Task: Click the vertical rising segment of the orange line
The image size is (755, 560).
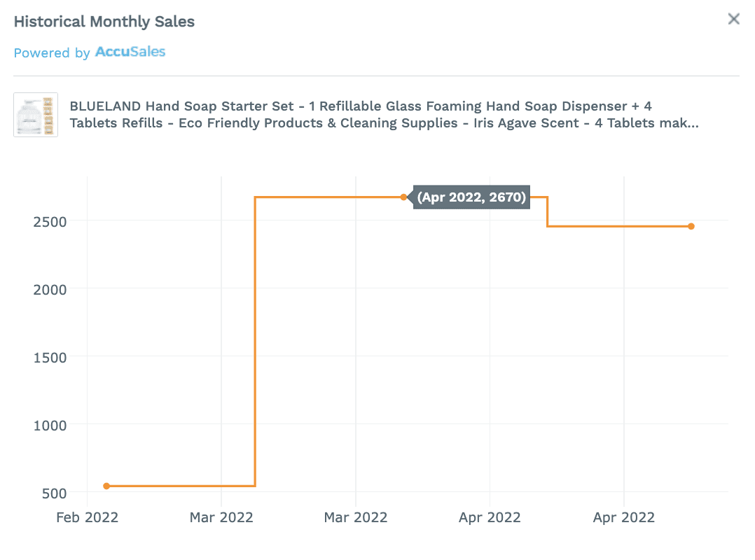Action: coord(255,343)
